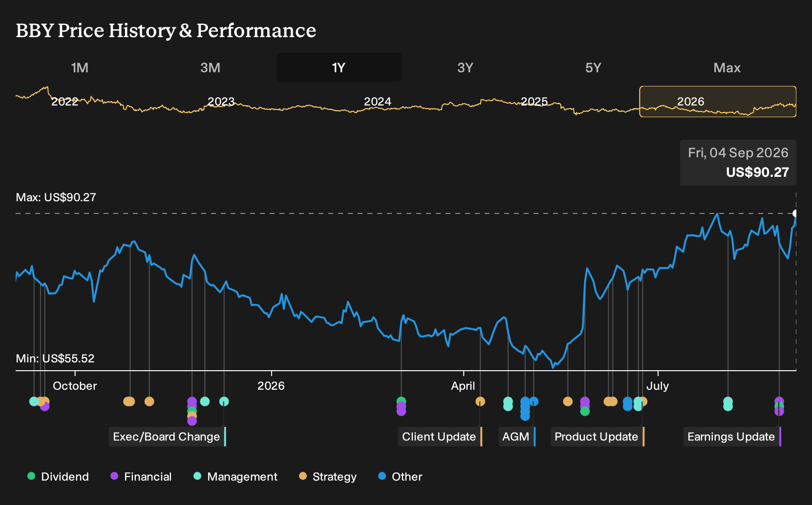Open the Product Update event label

598,437
